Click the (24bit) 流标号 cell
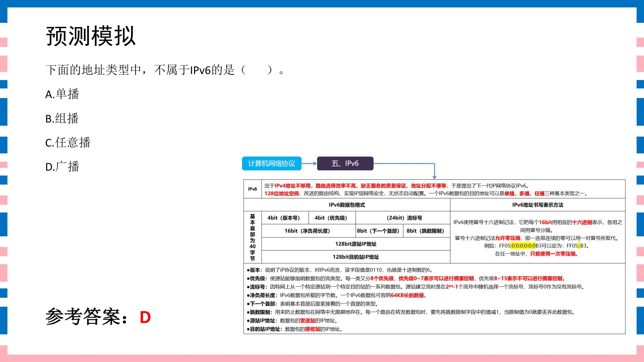Viewport: 644px width, 362px height. pyautogui.click(x=403, y=218)
